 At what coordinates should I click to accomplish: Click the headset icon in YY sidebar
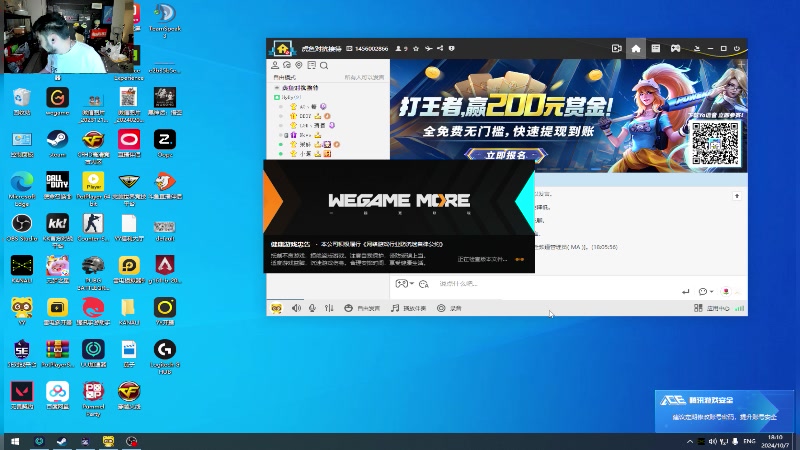[x=287, y=65]
